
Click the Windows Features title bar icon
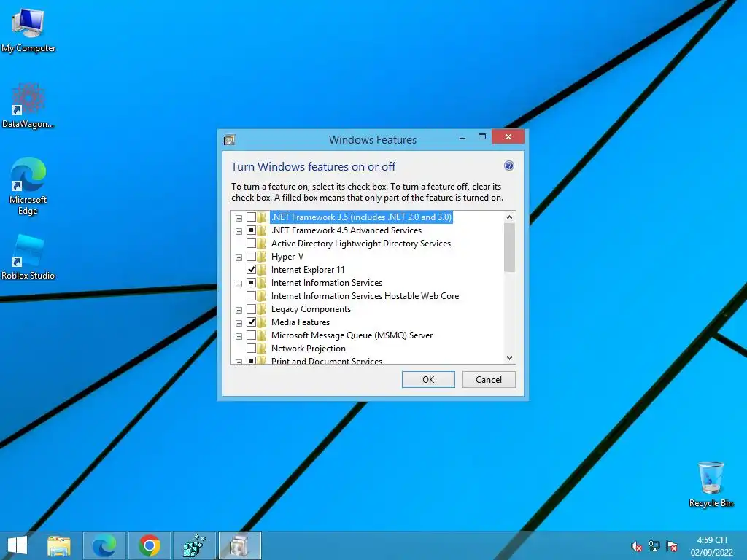tap(229, 140)
